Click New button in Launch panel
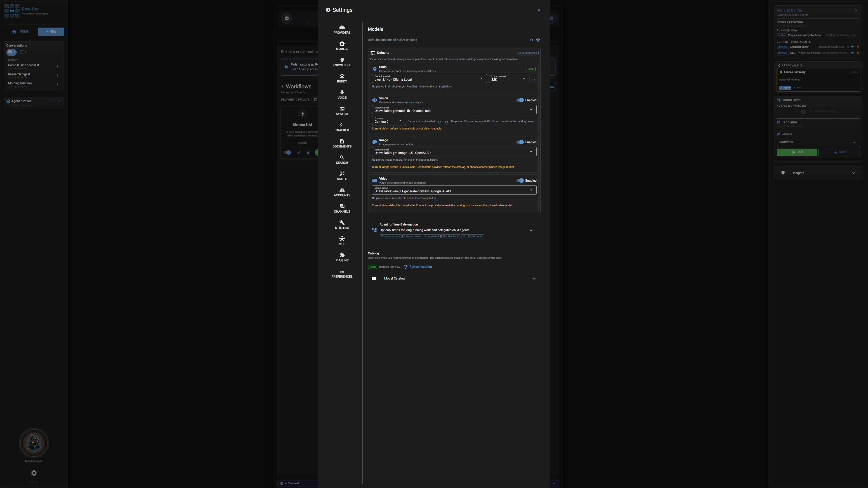The height and width of the screenshot is (488, 868). [839, 152]
